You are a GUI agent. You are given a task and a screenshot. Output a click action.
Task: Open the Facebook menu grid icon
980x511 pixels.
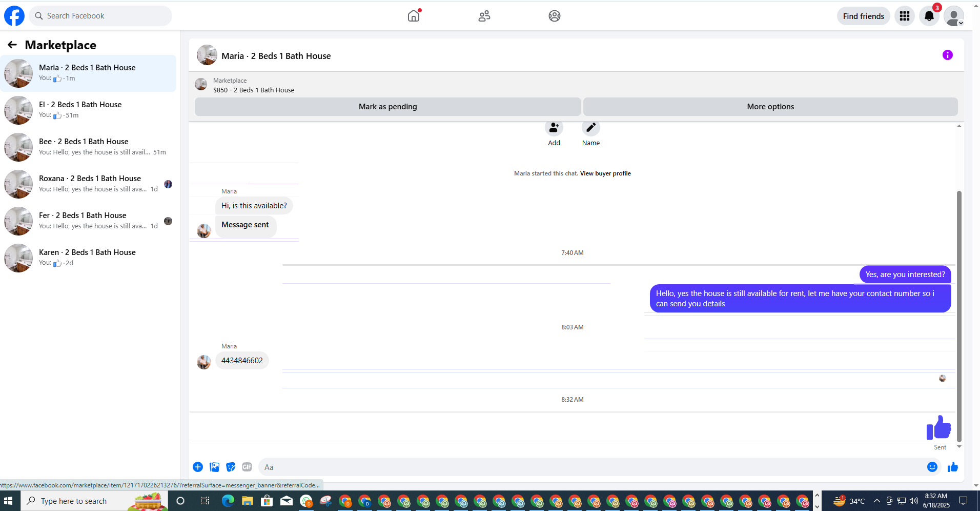pyautogui.click(x=905, y=16)
